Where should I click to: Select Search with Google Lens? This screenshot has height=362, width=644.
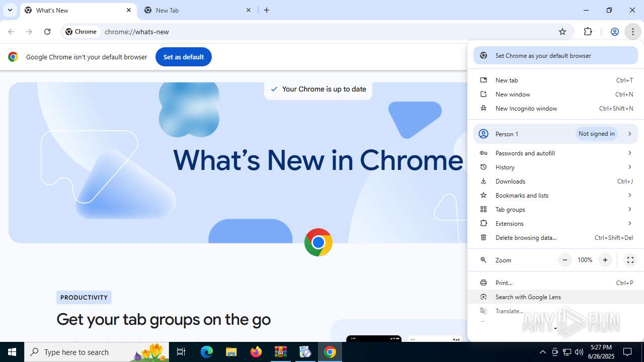[x=555, y=297]
